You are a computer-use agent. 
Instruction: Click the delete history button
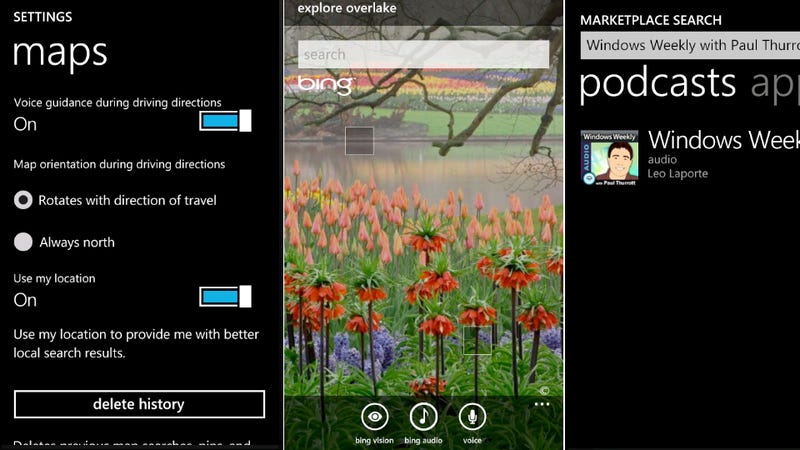pos(139,404)
